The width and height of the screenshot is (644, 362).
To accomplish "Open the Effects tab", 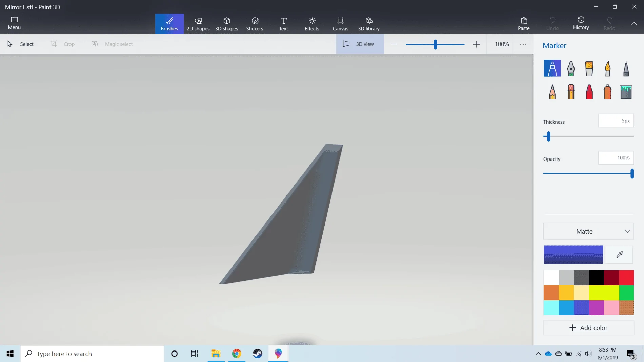I will (312, 24).
